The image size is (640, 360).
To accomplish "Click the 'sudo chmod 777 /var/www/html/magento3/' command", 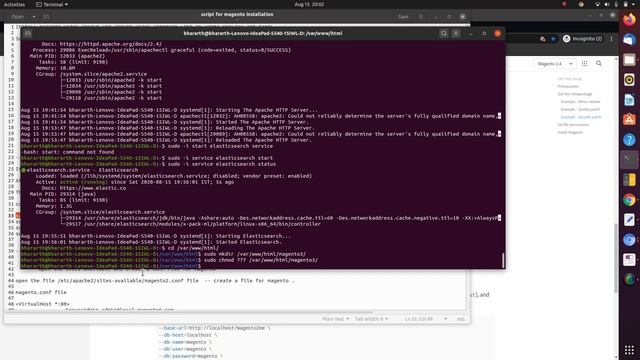I will (x=261, y=260).
